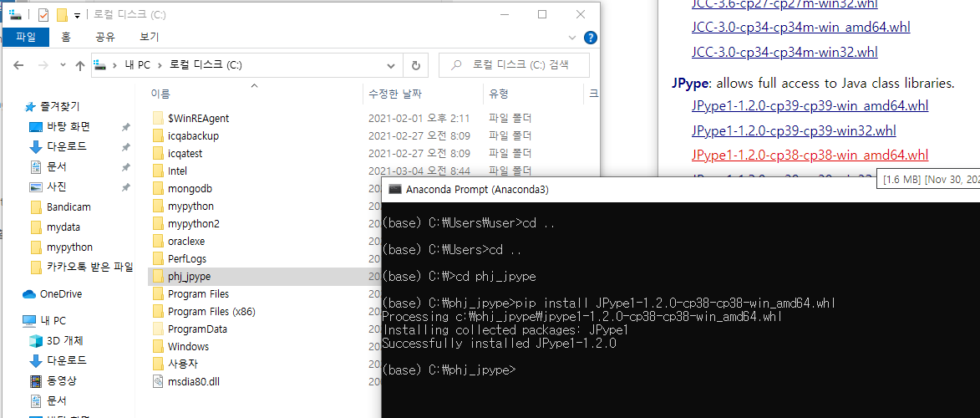Screen dimensions: 980x418
Task: Open the 홈 ribbon tab
Action: tap(66, 37)
